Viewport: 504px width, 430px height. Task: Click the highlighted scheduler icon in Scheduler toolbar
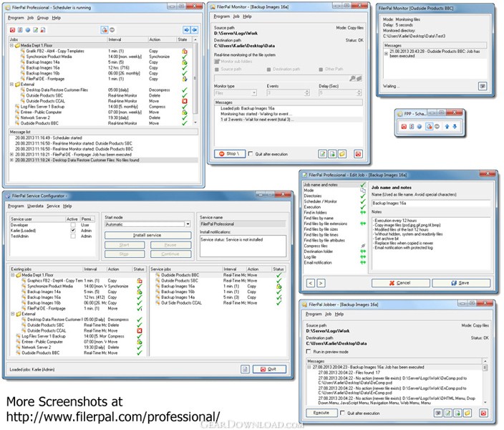(x=105, y=30)
